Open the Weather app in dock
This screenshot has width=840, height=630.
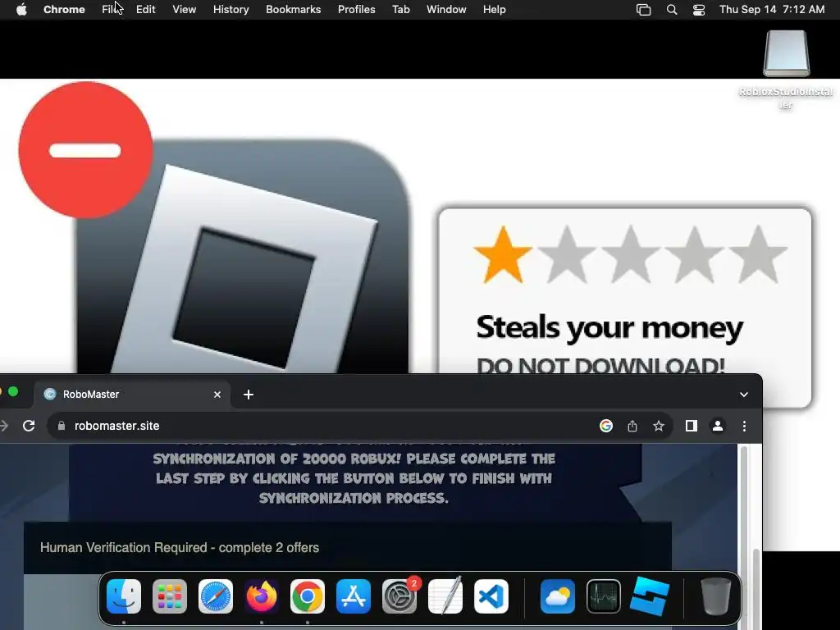pos(558,596)
